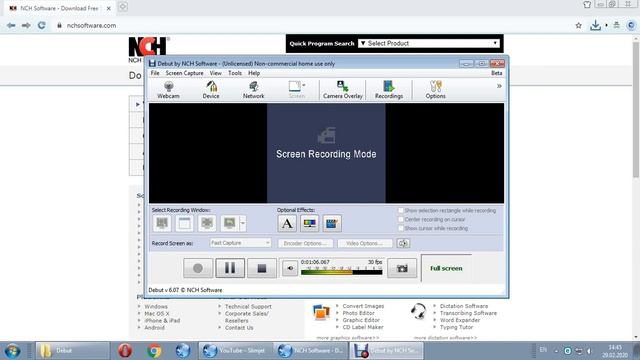Open Screen toolbar button dropdown arrow
Screen dimensions: 640x360
(x=304, y=85)
